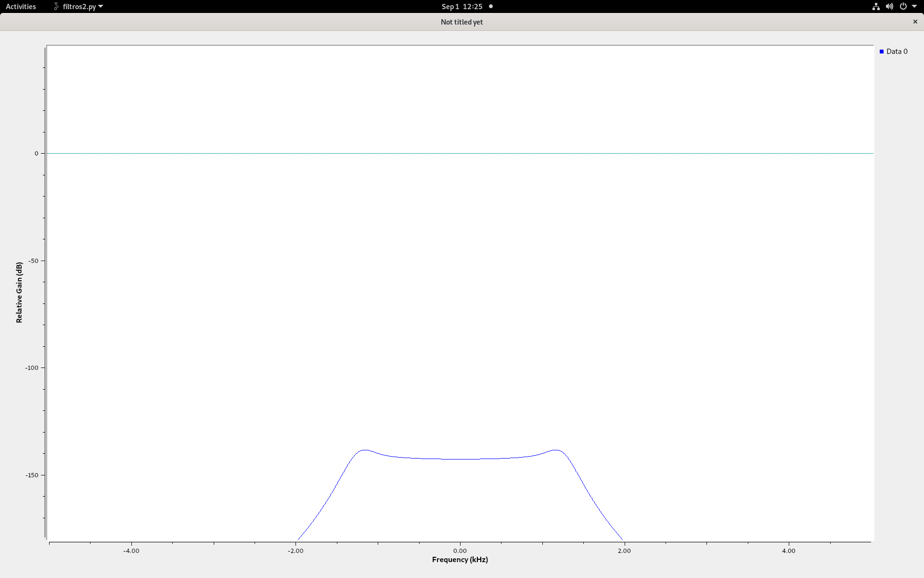This screenshot has width=924, height=578.
Task: Click the 4.00 frequency tick label
Action: (x=788, y=551)
